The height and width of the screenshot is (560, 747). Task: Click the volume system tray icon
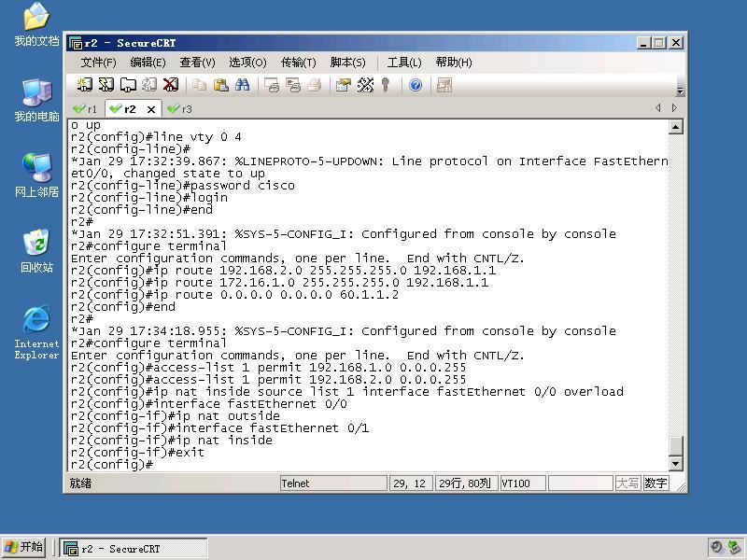pos(716,547)
